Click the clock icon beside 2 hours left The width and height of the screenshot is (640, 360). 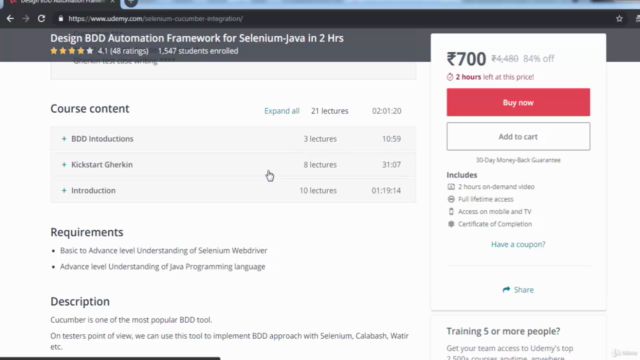[x=450, y=77]
